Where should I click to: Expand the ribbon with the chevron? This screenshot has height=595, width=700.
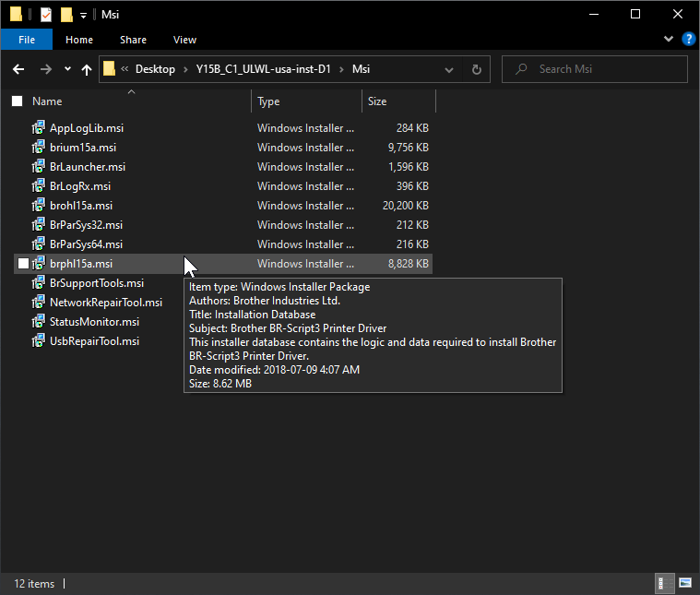[x=669, y=39]
